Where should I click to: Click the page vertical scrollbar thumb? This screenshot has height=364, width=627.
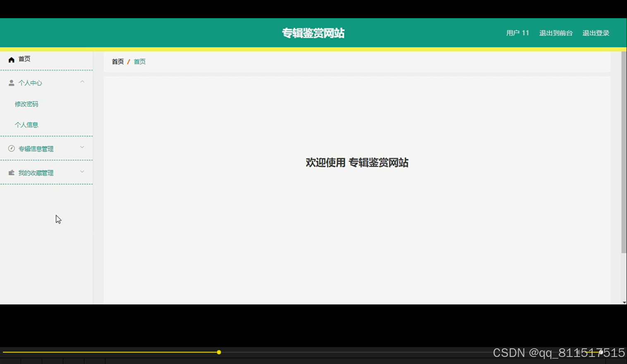click(624, 152)
